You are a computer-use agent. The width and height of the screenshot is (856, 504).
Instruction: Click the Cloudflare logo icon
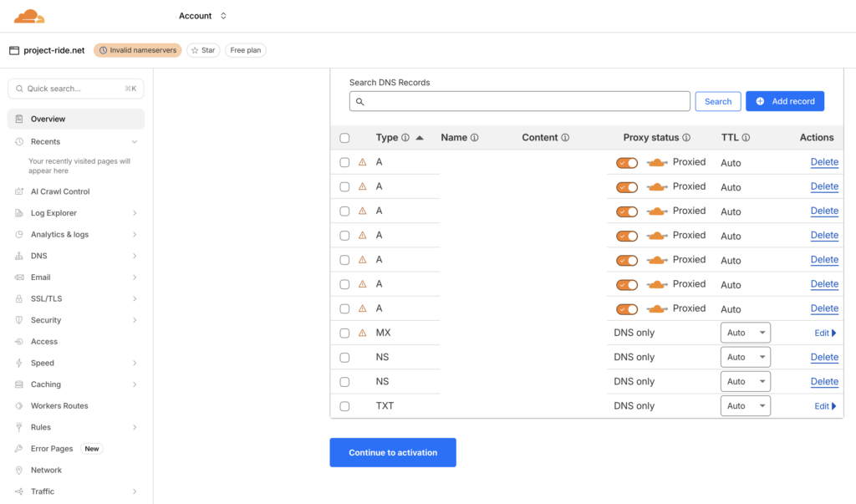[x=29, y=16]
